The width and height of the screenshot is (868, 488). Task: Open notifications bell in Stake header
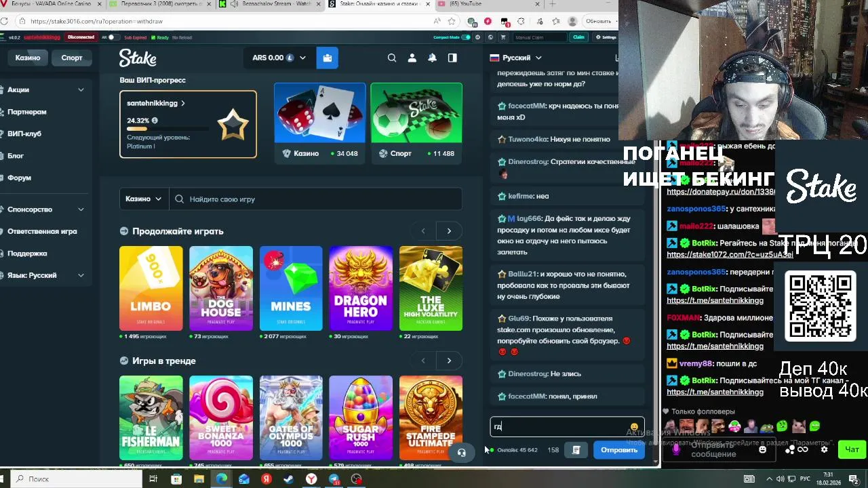[432, 58]
